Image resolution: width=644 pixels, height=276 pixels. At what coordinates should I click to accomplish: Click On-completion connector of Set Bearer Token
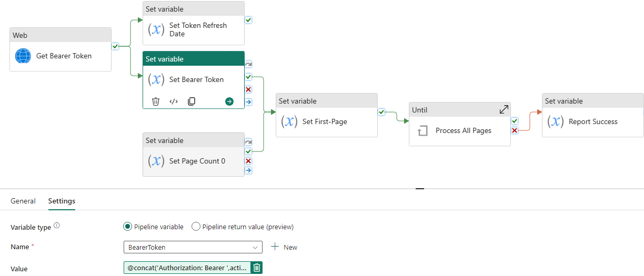(x=248, y=102)
